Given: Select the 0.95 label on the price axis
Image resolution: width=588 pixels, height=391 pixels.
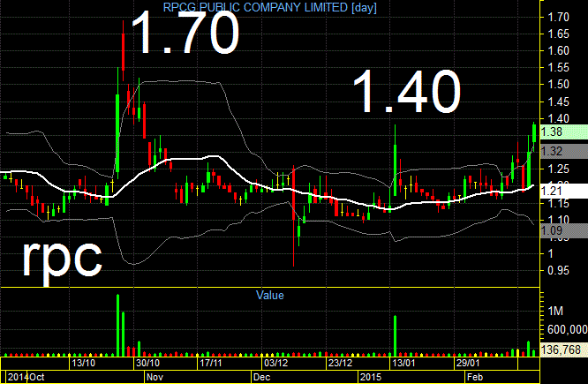Looking at the screenshot, I should tap(558, 270).
